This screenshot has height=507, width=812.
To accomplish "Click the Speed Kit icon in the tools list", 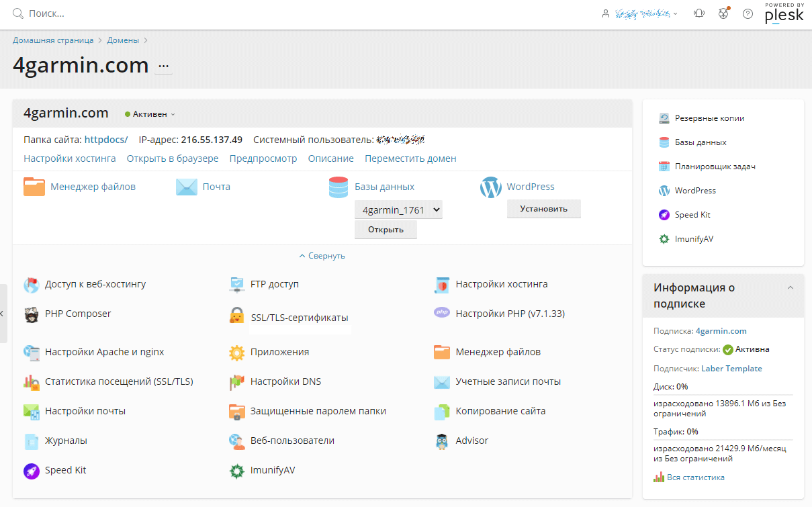I will coord(32,471).
